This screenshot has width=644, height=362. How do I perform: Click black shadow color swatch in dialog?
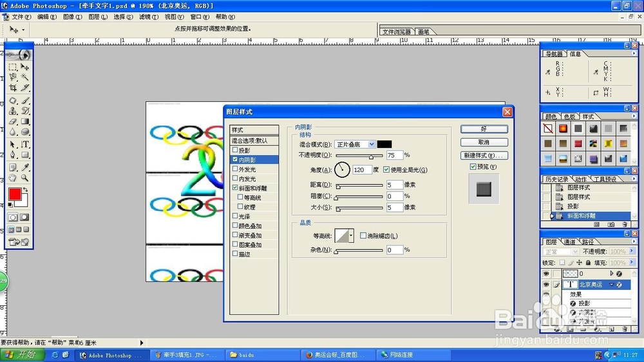pyautogui.click(x=384, y=144)
